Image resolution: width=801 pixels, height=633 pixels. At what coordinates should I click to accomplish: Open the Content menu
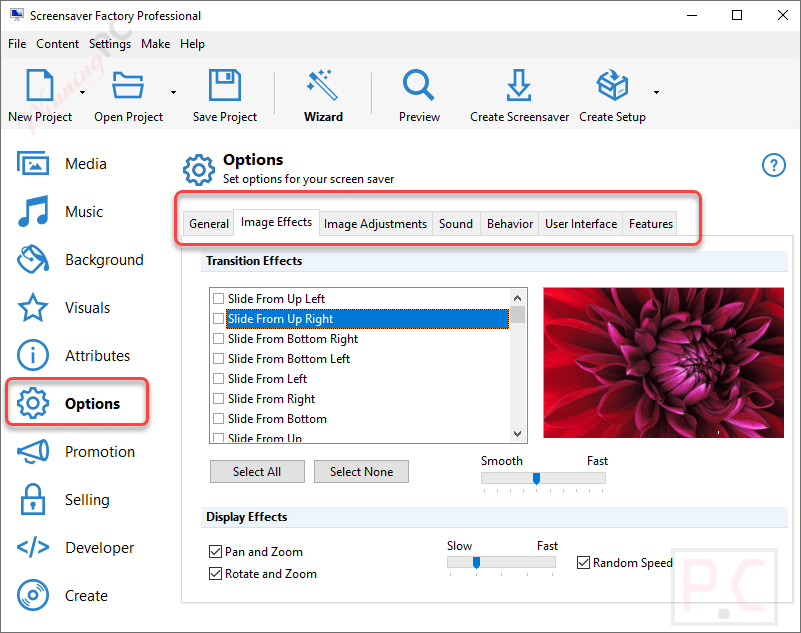click(x=57, y=44)
